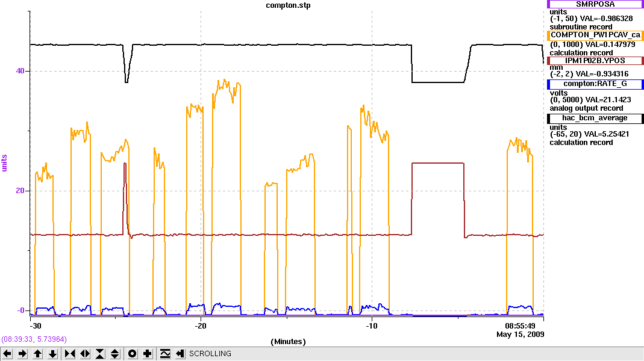Click the vertical 'units' y-axis label

[x=4, y=163]
